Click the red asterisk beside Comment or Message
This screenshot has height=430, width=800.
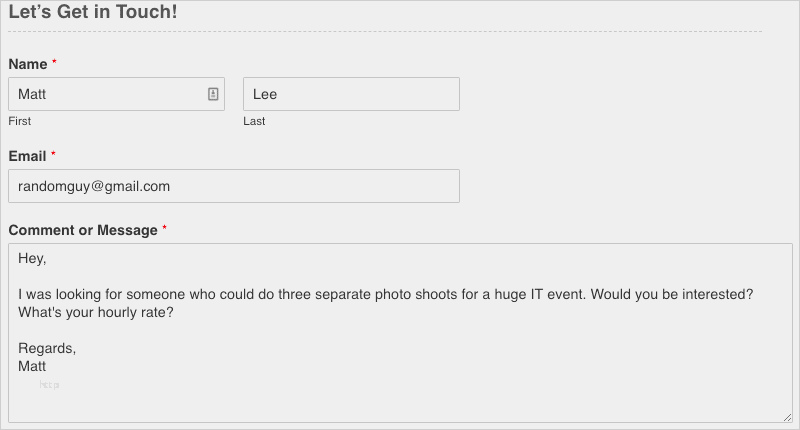click(164, 227)
